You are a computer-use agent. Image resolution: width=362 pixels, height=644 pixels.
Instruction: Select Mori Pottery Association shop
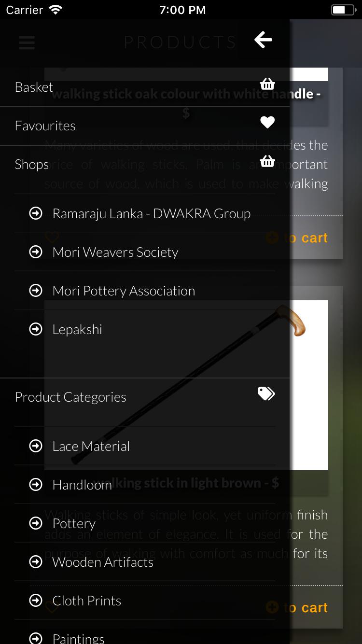[x=145, y=291]
